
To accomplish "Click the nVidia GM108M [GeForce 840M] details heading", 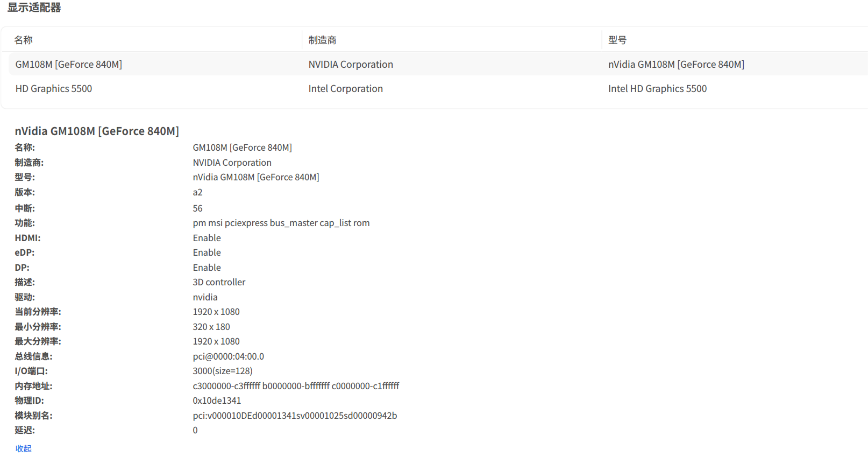I will tap(97, 131).
